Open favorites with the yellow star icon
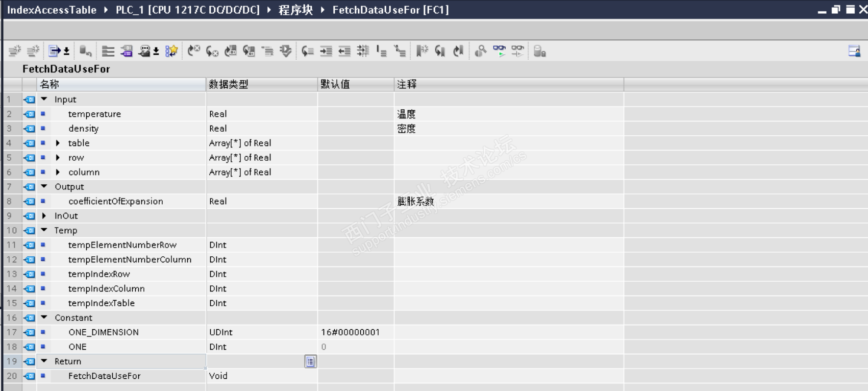 (x=171, y=51)
